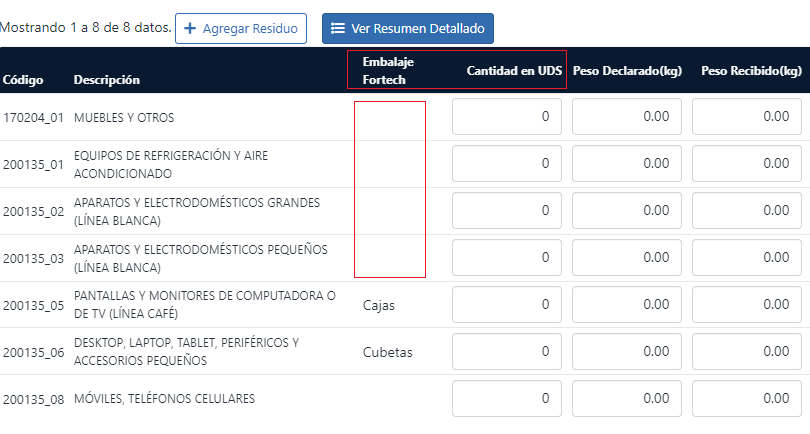810x434 pixels.
Task: Edit Peso Recibido for MUEBLES Y OTROS
Action: (x=747, y=117)
